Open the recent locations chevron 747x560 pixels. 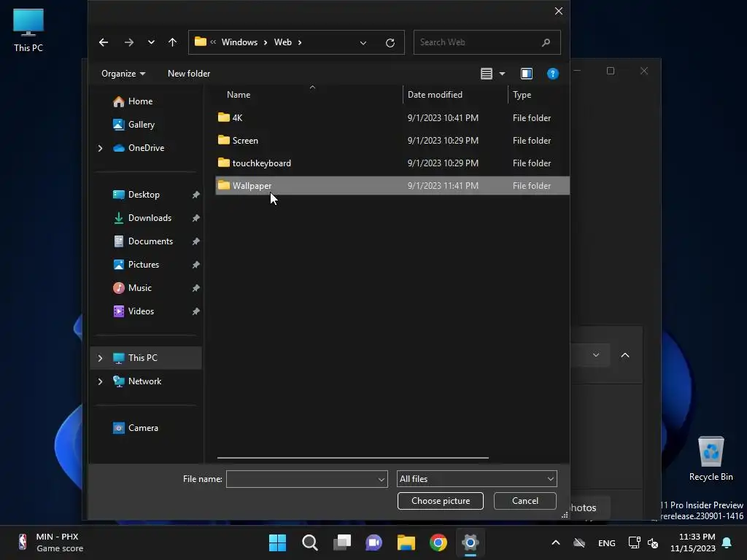pos(151,42)
